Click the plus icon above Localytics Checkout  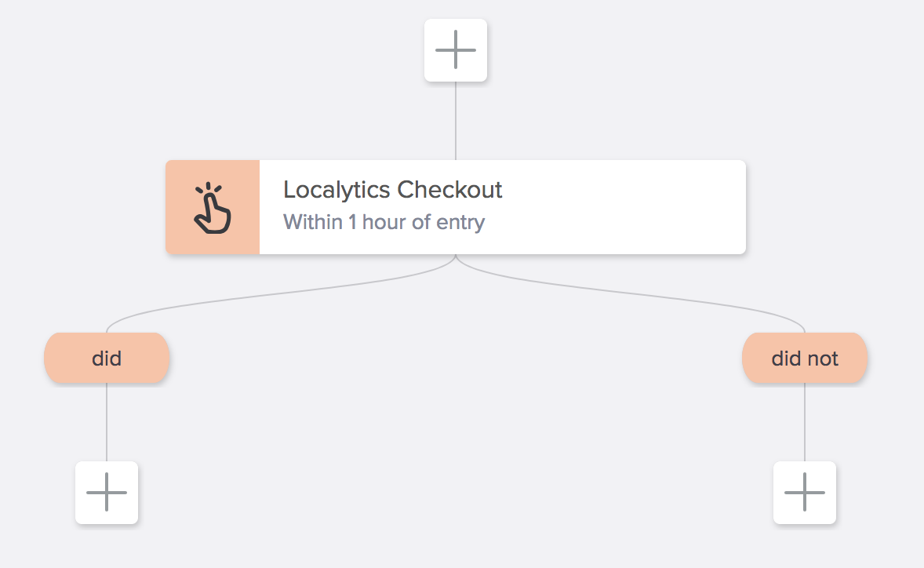click(x=456, y=50)
